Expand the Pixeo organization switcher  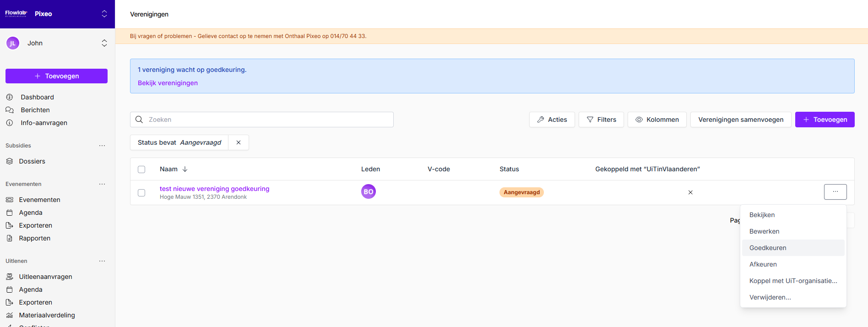tap(104, 14)
